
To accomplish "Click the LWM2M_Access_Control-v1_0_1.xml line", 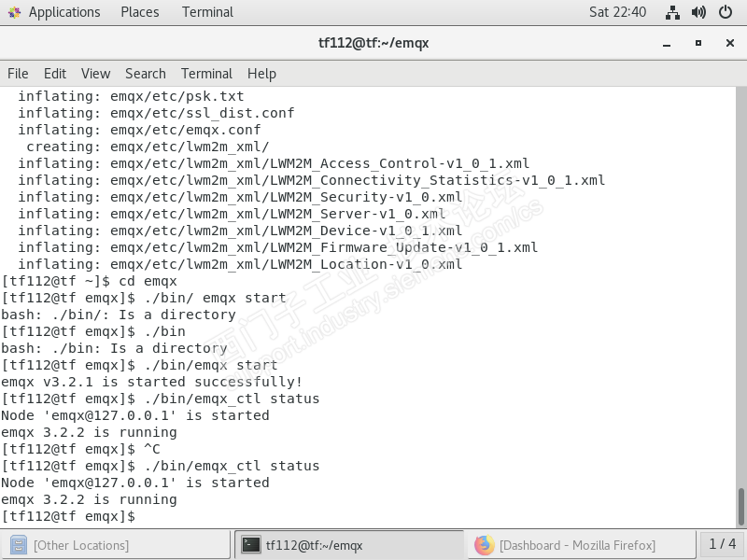I will [274, 164].
